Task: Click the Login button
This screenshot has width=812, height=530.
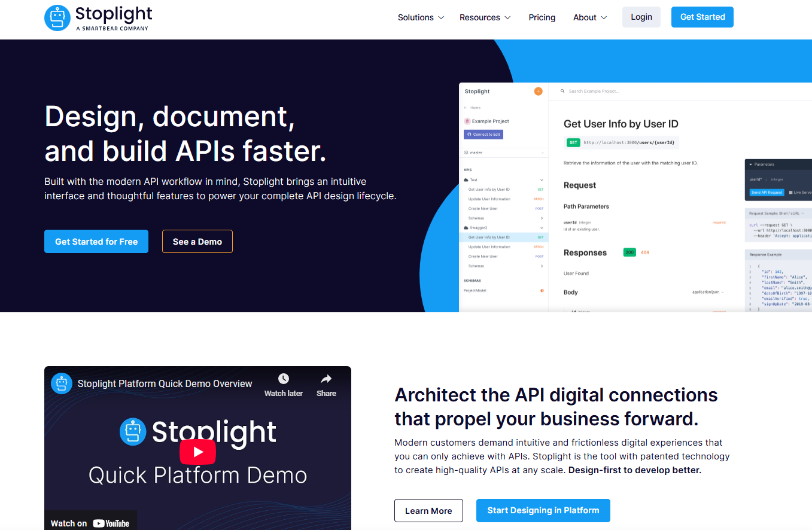Action: coord(641,17)
